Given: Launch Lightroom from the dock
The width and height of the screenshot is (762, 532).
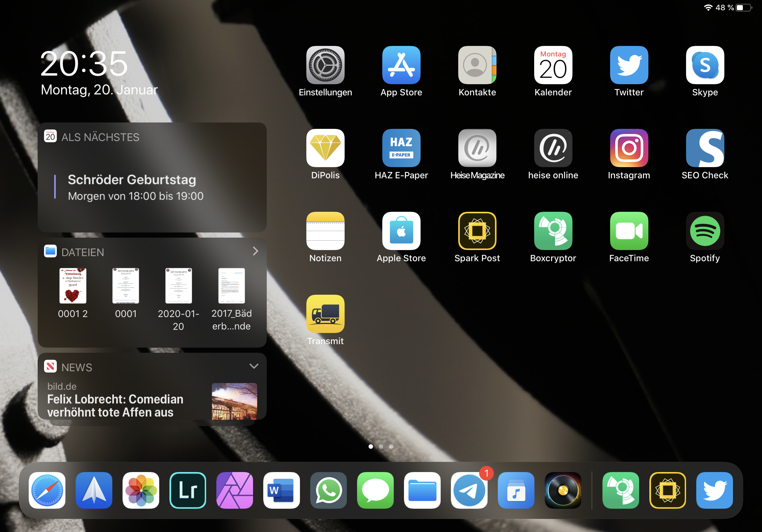Looking at the screenshot, I should click(x=188, y=490).
